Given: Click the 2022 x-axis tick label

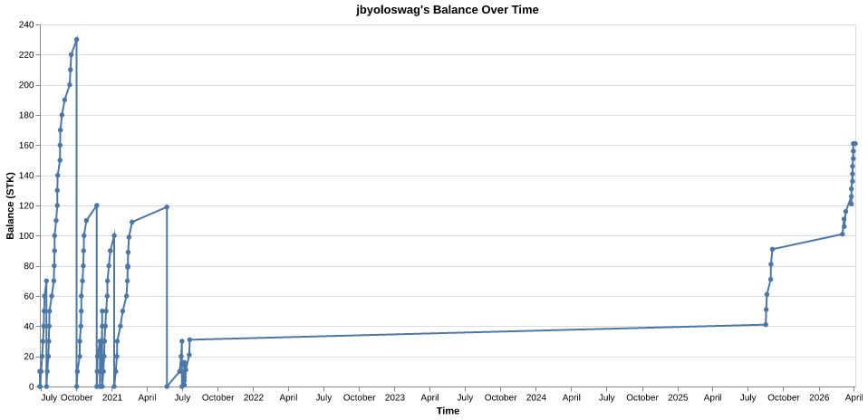Looking at the screenshot, I should click(254, 397).
